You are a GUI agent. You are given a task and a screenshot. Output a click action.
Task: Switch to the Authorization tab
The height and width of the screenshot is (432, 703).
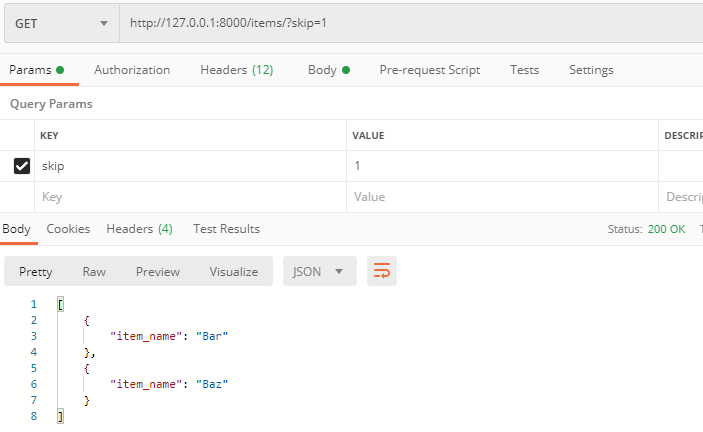132,70
